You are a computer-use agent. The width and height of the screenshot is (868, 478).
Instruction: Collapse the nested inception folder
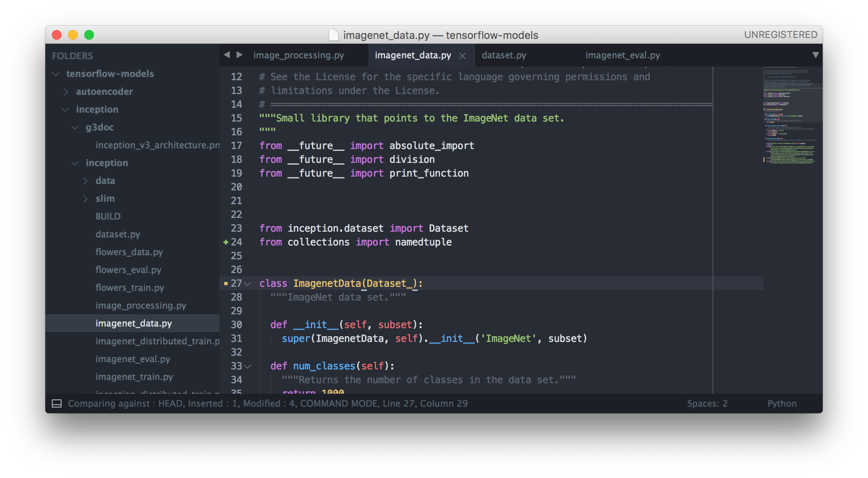(x=75, y=163)
